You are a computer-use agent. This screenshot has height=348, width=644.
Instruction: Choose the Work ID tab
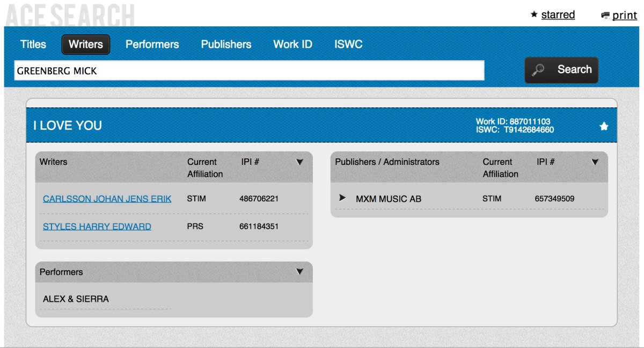[292, 45]
